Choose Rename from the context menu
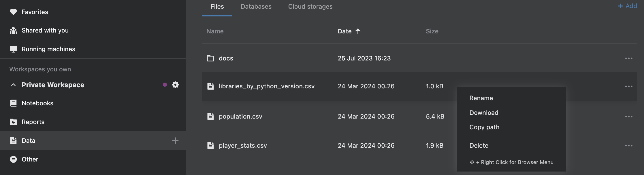This screenshot has height=175, width=644. pyautogui.click(x=481, y=98)
